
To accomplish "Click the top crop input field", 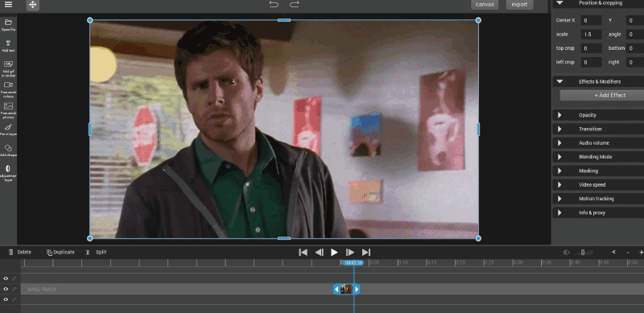I will [x=592, y=48].
